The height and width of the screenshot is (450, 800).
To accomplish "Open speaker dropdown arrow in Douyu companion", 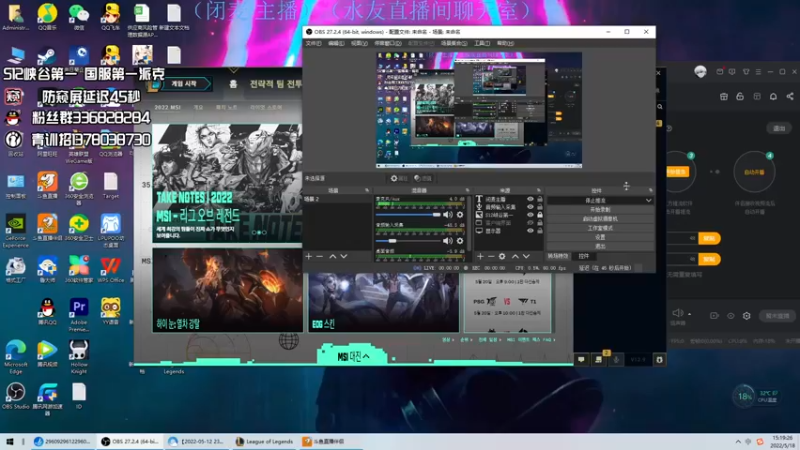I will 689,314.
